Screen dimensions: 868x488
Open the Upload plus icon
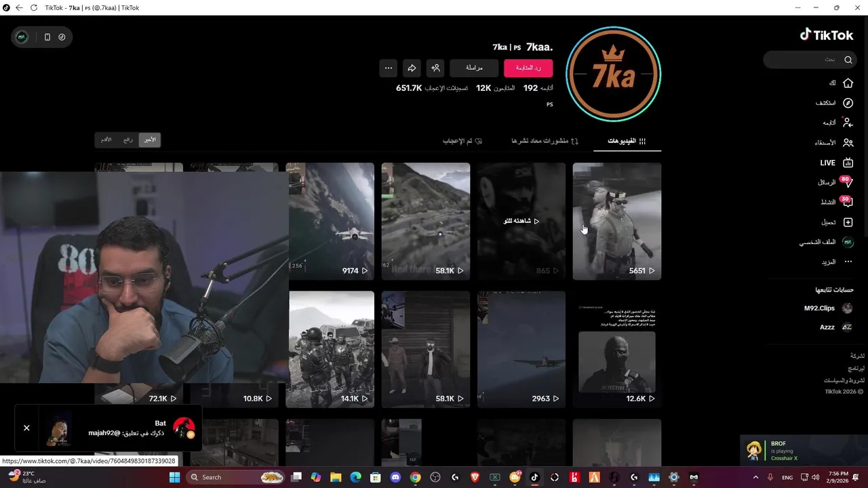point(848,222)
